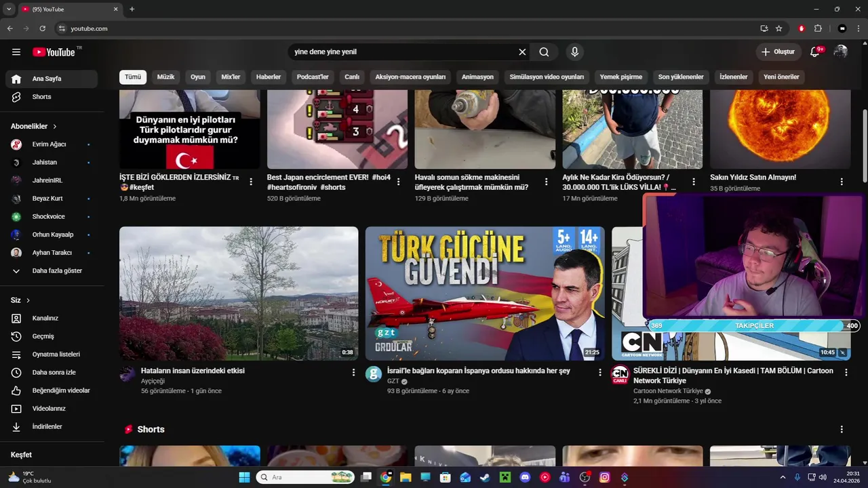
Task: Reload the page in Chrome
Action: pos(43,28)
